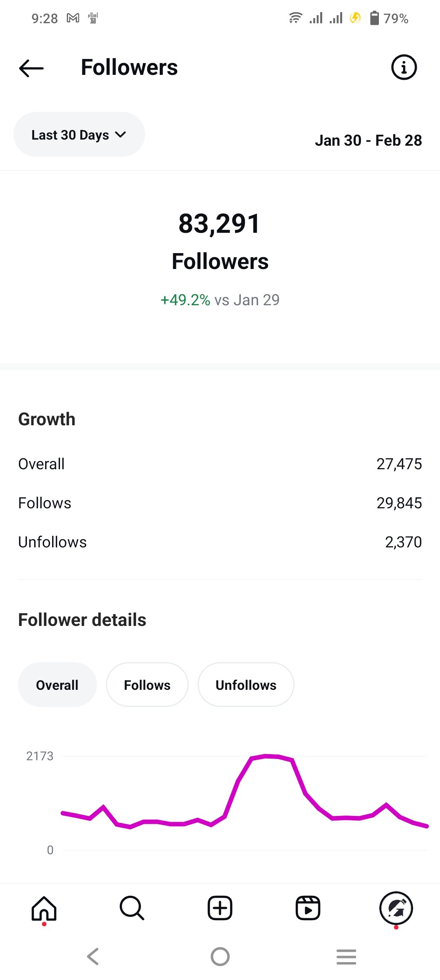440x980 pixels.
Task: Tap the 83,291 follower count
Action: (x=220, y=224)
